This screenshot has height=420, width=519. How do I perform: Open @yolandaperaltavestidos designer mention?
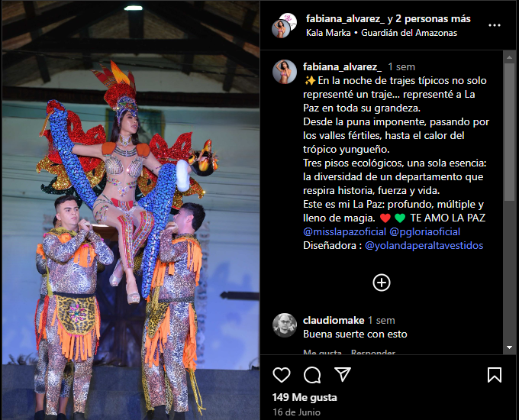click(x=424, y=245)
